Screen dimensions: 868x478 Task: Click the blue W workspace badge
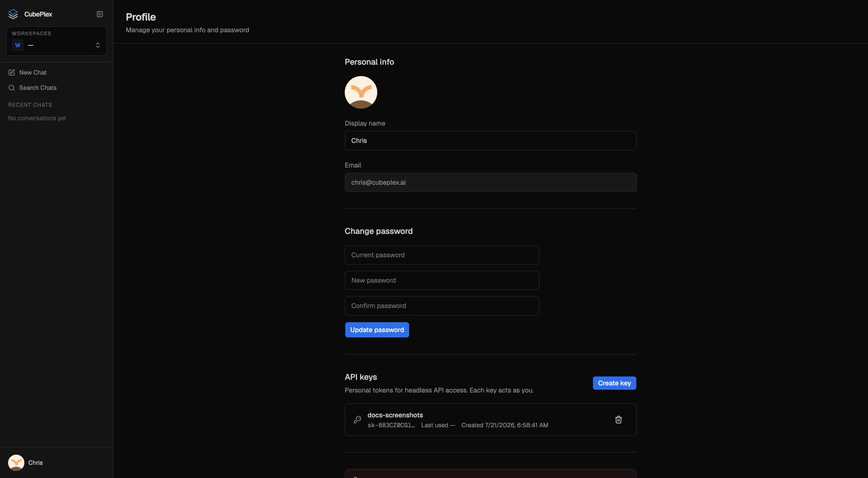(x=18, y=45)
